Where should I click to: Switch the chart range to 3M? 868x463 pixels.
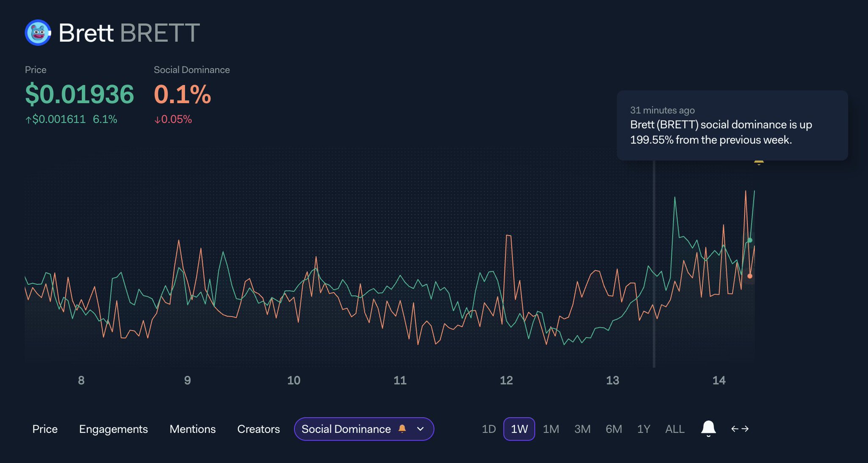click(582, 429)
